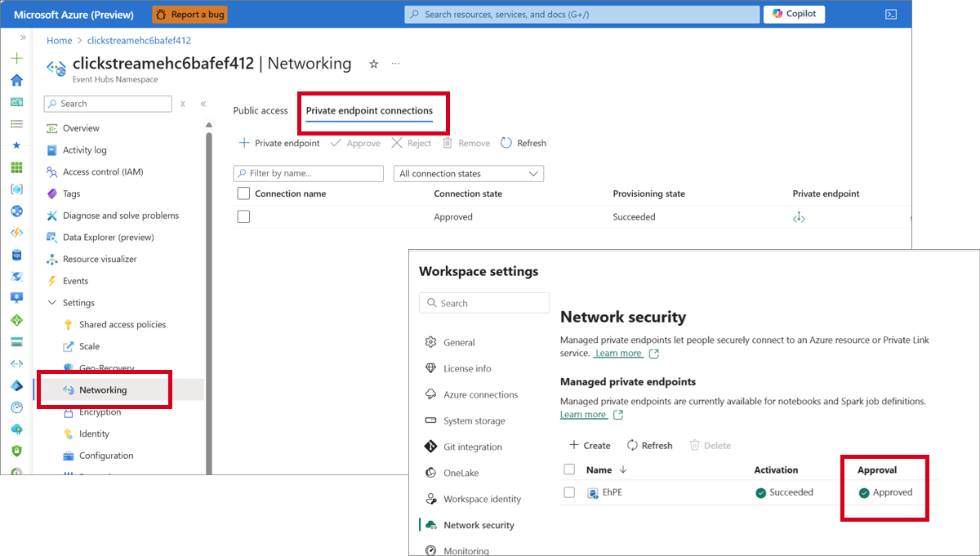Click the Home icon in left rail
980x556 pixels.
pos(16,80)
